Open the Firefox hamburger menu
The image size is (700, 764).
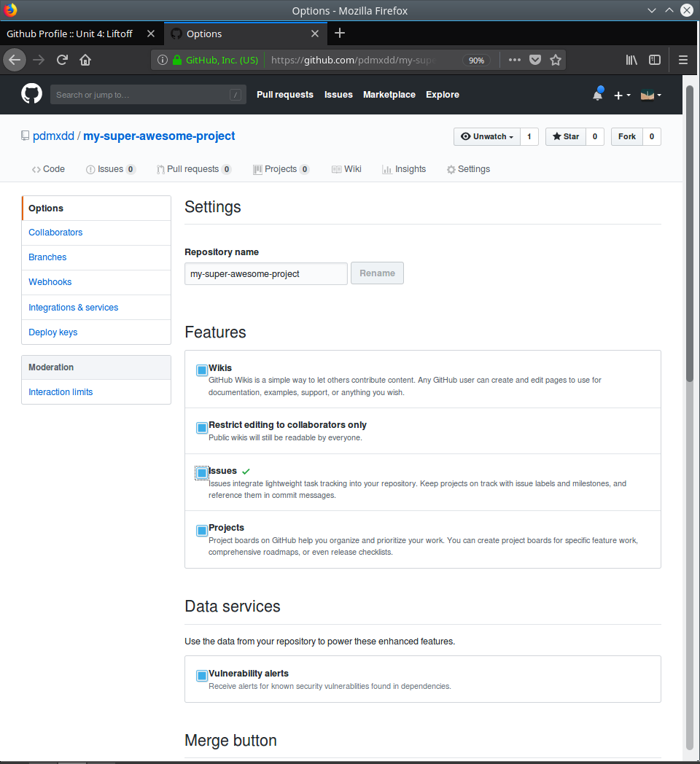[x=683, y=60]
